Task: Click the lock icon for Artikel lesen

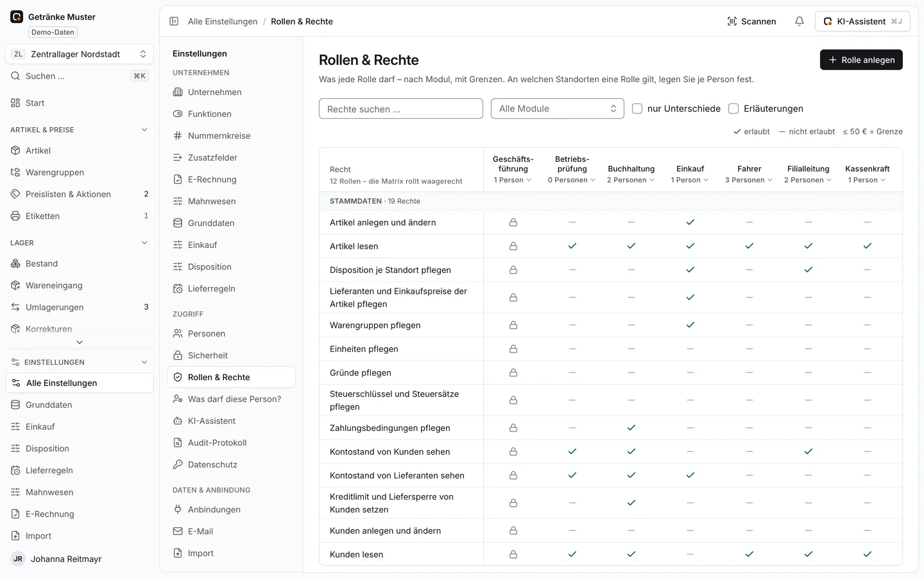Action: click(513, 246)
